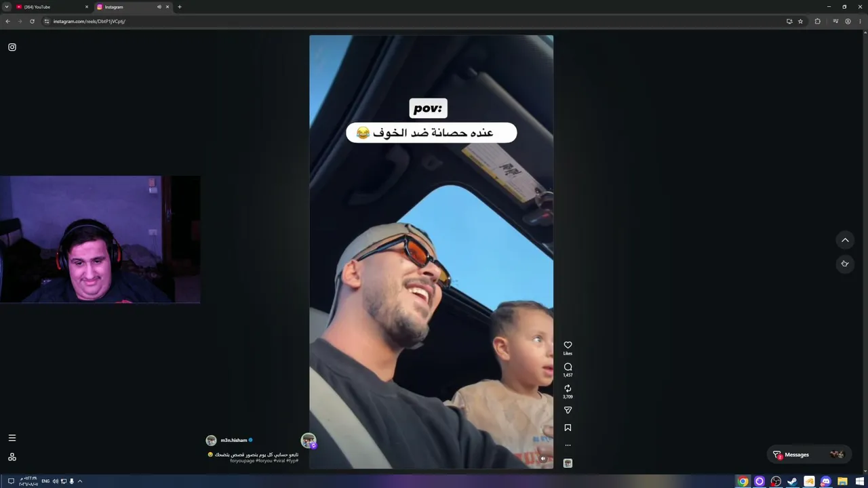Open Discord in the taskbar
The height and width of the screenshot is (488, 868).
click(x=825, y=481)
